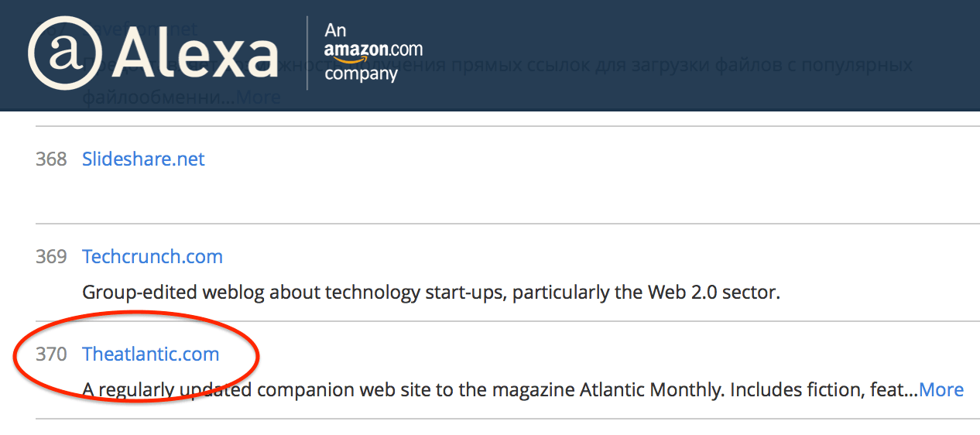Select rank number 370
980x435 pixels.
tap(51, 355)
